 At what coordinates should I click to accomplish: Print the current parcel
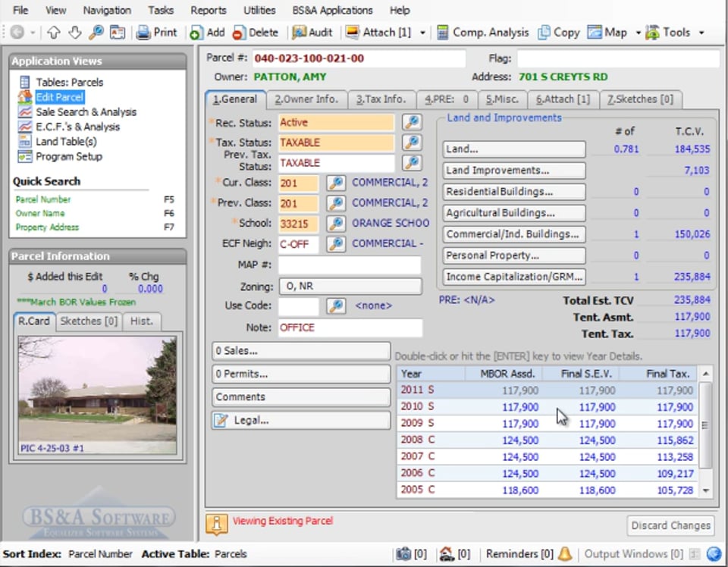pos(157,33)
